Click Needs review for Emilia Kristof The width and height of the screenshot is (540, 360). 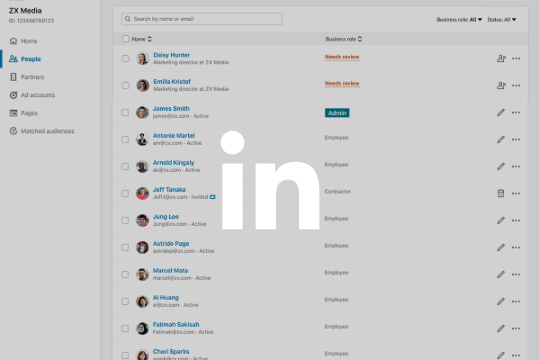[342, 84]
